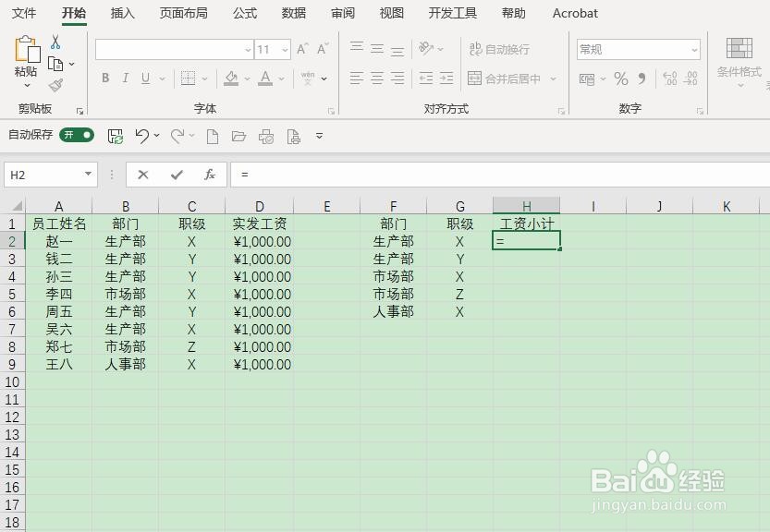Click the Open folder icon
Screen dimensions: 770x532
(239, 136)
